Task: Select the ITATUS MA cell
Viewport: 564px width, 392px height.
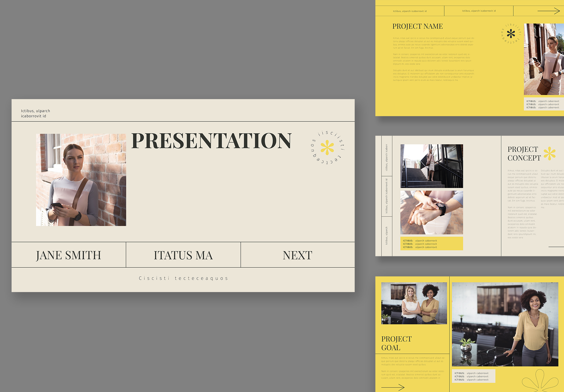Action: tap(183, 255)
